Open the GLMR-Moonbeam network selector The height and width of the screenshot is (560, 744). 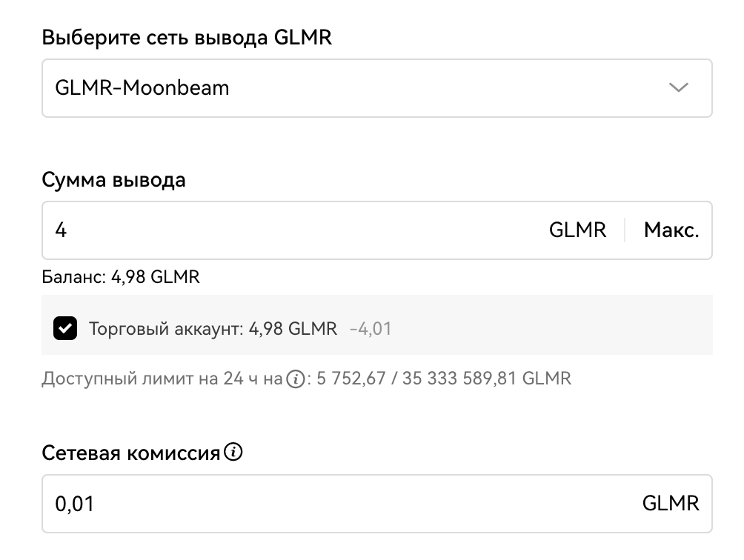click(x=377, y=88)
